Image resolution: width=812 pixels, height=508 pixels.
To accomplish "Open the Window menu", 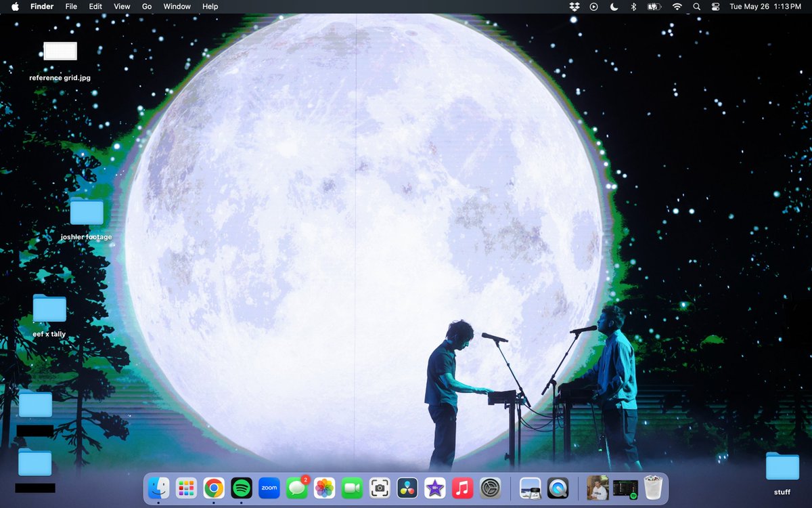I will [177, 6].
